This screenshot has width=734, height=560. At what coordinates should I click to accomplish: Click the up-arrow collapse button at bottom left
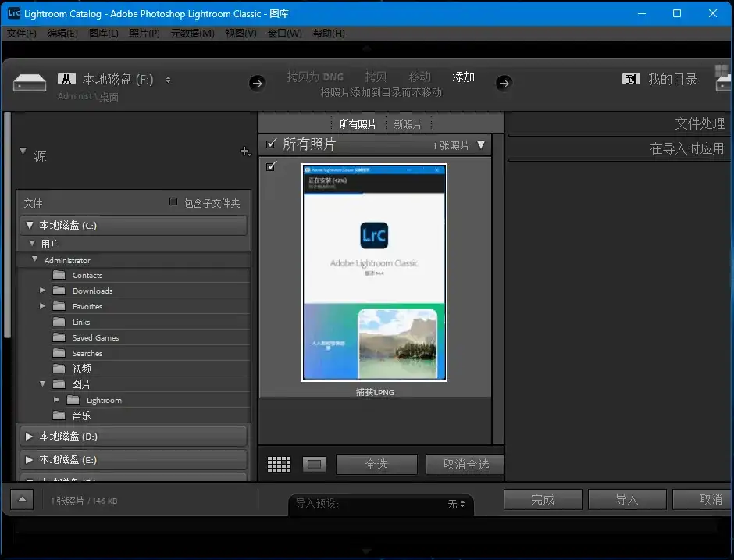tap(22, 500)
